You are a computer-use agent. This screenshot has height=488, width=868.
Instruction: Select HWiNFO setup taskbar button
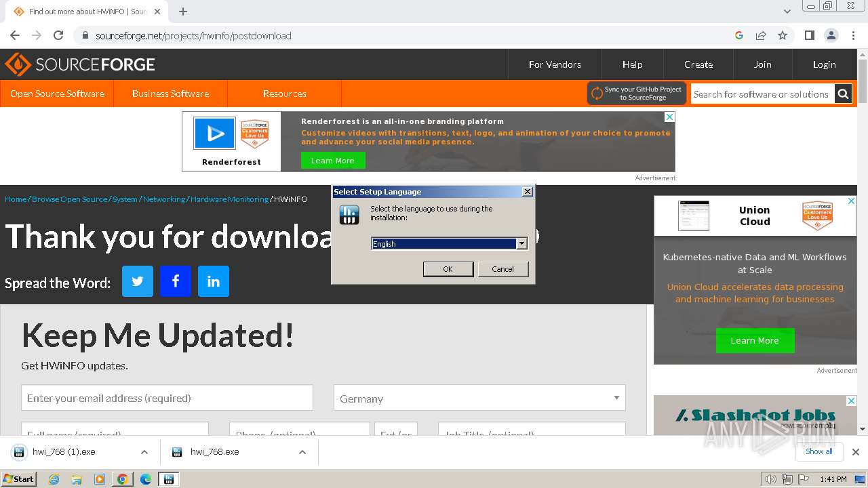(x=168, y=479)
